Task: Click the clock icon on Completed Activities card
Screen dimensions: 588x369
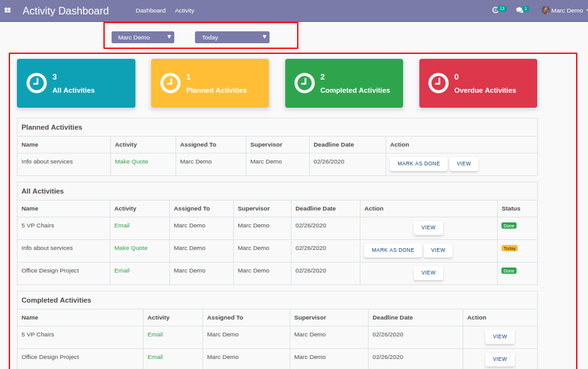Action: [x=304, y=83]
